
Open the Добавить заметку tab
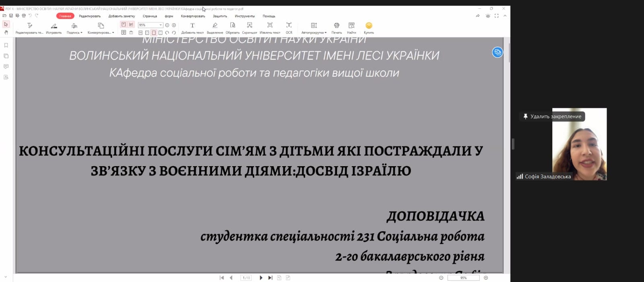point(122,16)
